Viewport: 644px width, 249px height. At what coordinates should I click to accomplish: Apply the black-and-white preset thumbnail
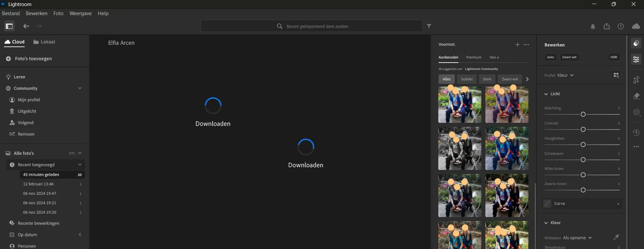[460, 148]
